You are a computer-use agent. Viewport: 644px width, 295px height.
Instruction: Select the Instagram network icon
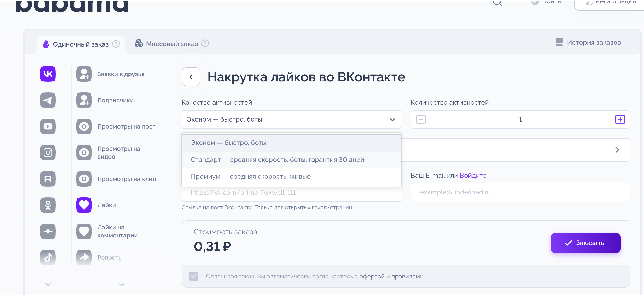(48, 153)
